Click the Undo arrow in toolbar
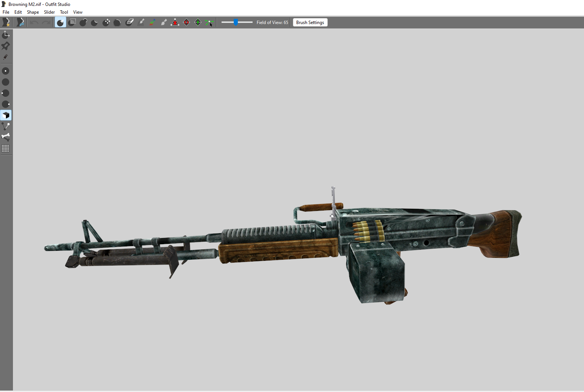Screen dimensions: 584x392 pyautogui.click(x=34, y=23)
